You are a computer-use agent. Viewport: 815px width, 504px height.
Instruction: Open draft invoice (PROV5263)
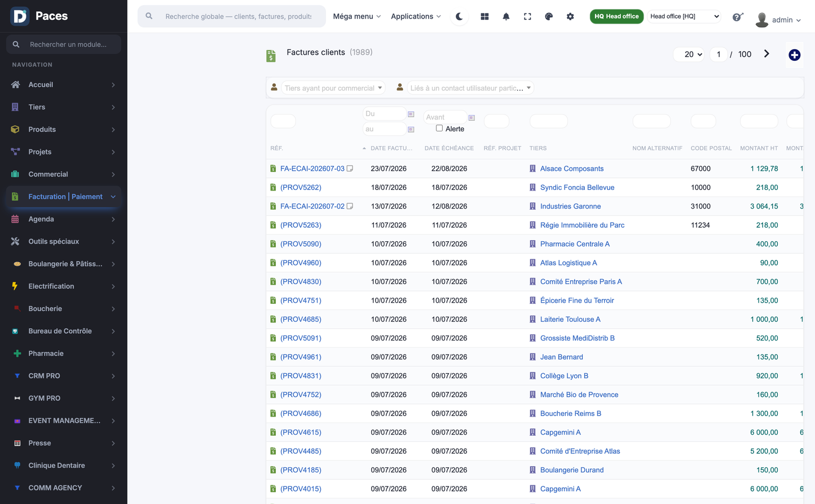click(301, 225)
